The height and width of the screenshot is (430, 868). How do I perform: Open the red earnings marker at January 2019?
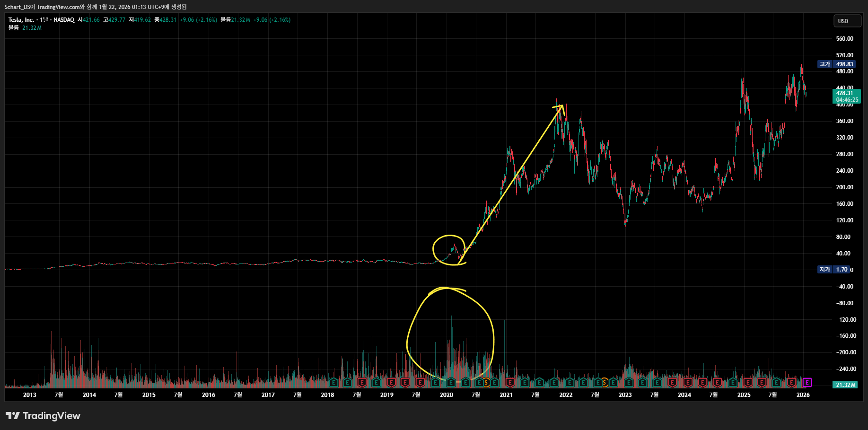pos(391,383)
